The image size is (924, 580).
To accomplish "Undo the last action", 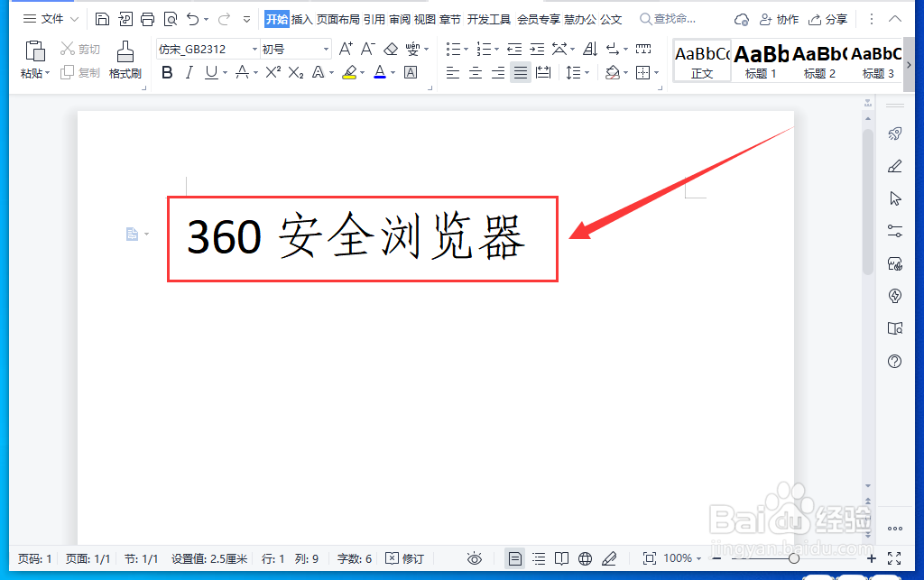I will click(193, 20).
